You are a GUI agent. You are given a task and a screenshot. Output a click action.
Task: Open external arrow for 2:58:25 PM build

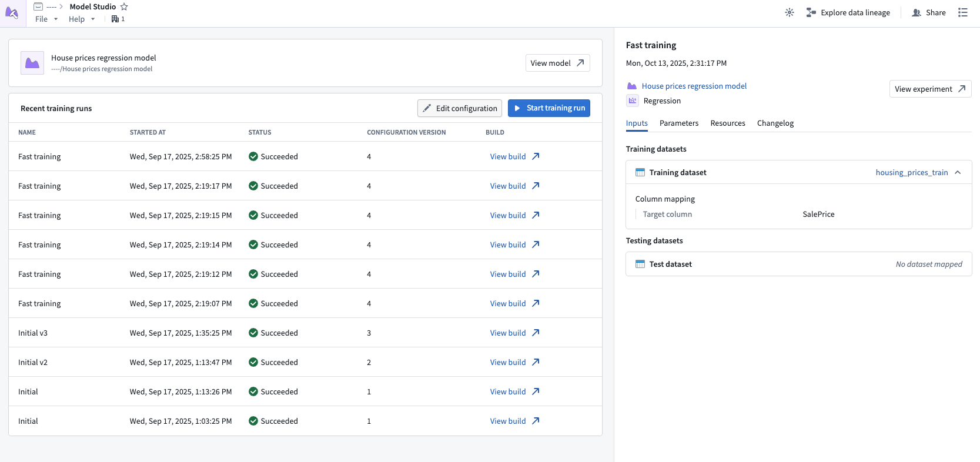click(x=536, y=156)
